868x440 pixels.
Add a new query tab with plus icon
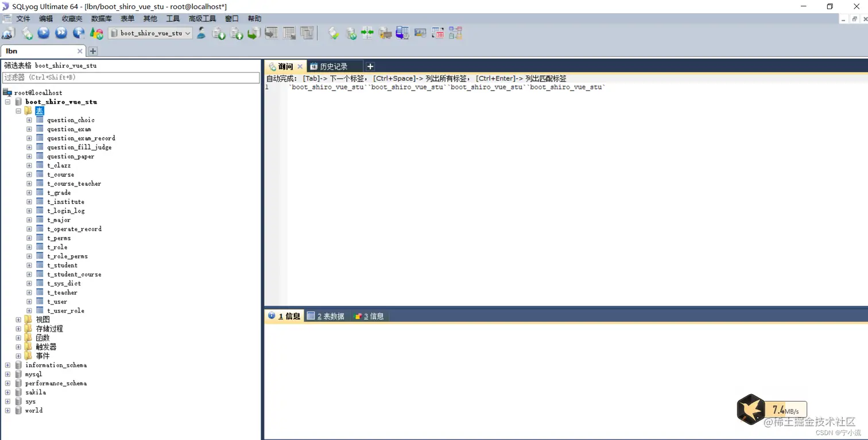coord(370,67)
